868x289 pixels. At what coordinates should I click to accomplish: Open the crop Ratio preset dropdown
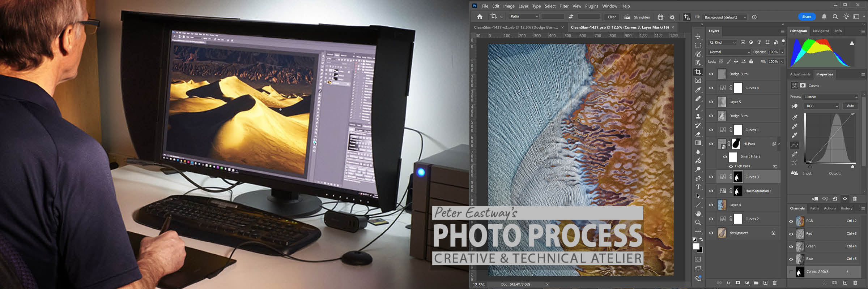[x=524, y=17]
